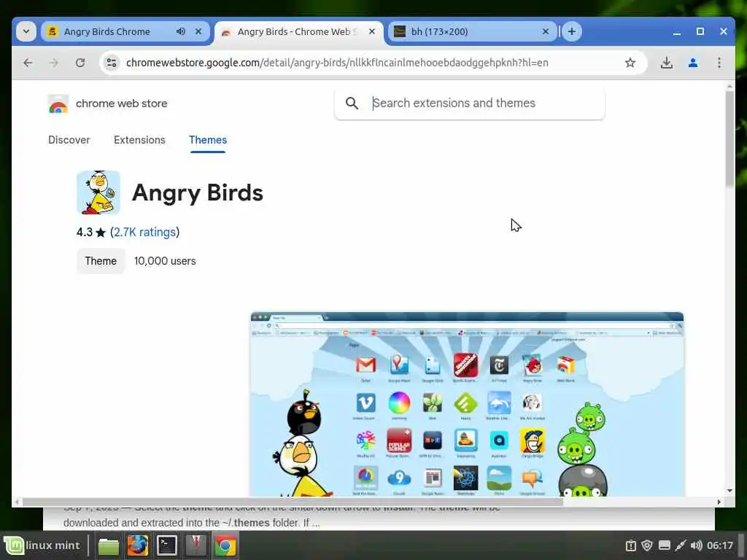Launch Firefox from the taskbar
This screenshot has height=560, width=747.
[x=138, y=545]
